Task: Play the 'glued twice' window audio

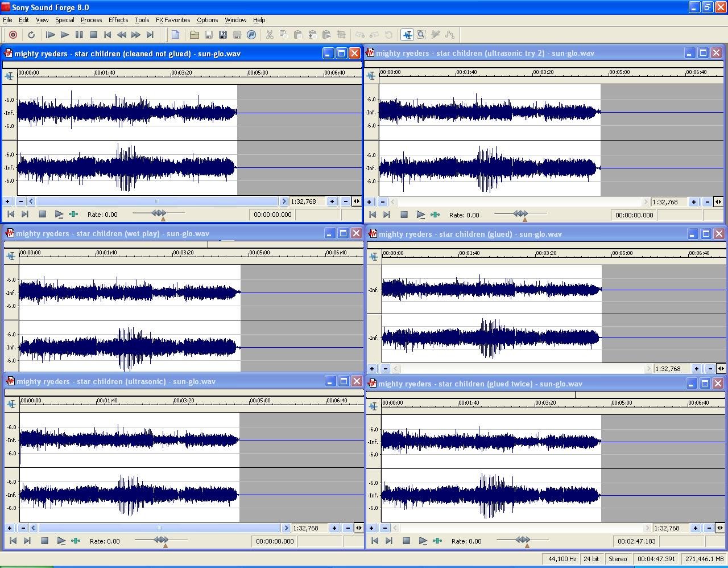Action: (423, 541)
